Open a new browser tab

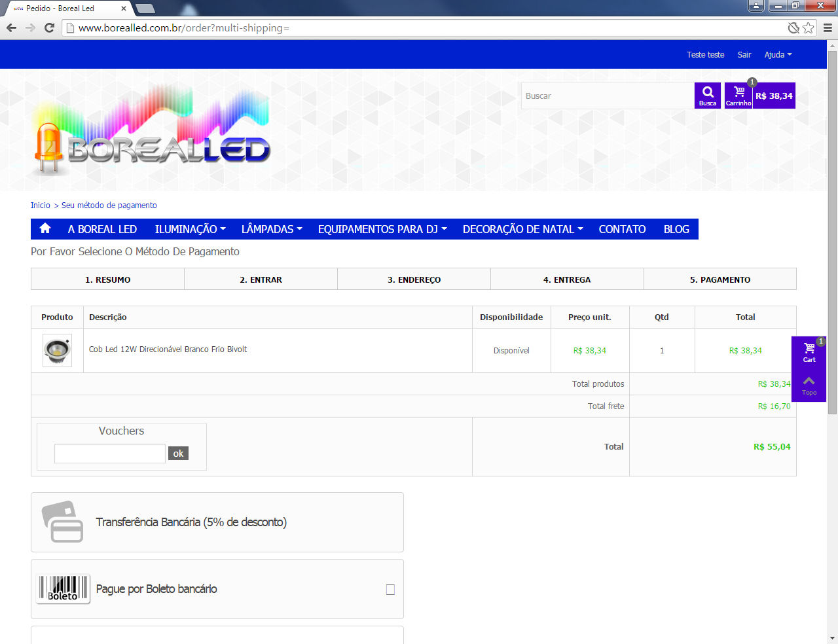pyautogui.click(x=145, y=9)
